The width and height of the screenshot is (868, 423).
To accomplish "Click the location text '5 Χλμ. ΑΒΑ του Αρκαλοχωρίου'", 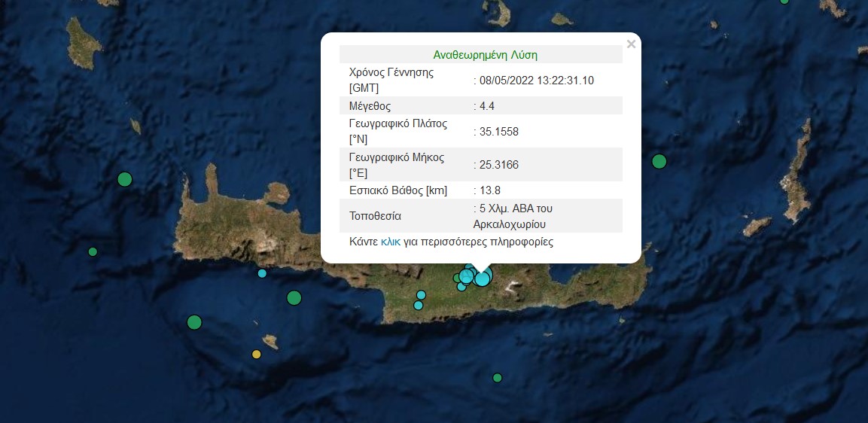I will (x=513, y=217).
